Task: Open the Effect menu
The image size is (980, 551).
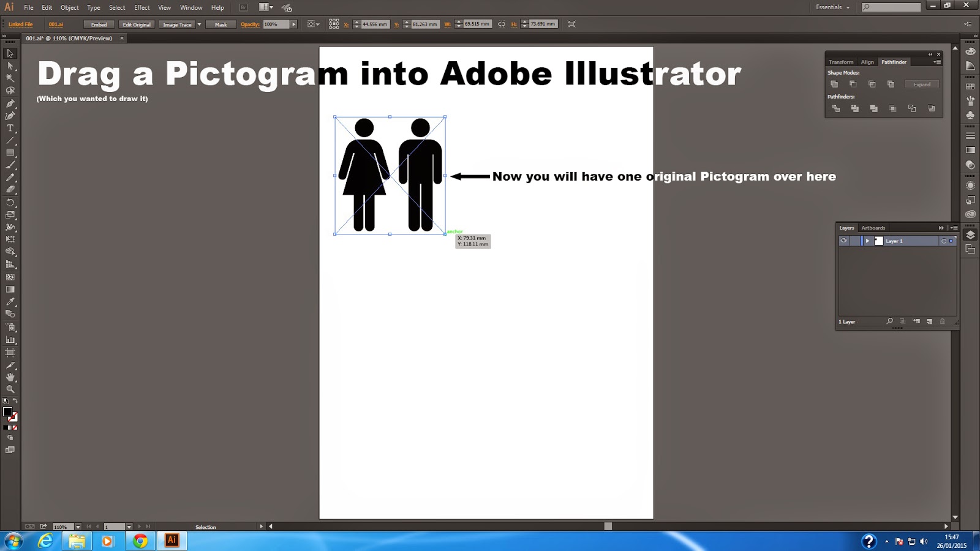Action: (x=141, y=7)
